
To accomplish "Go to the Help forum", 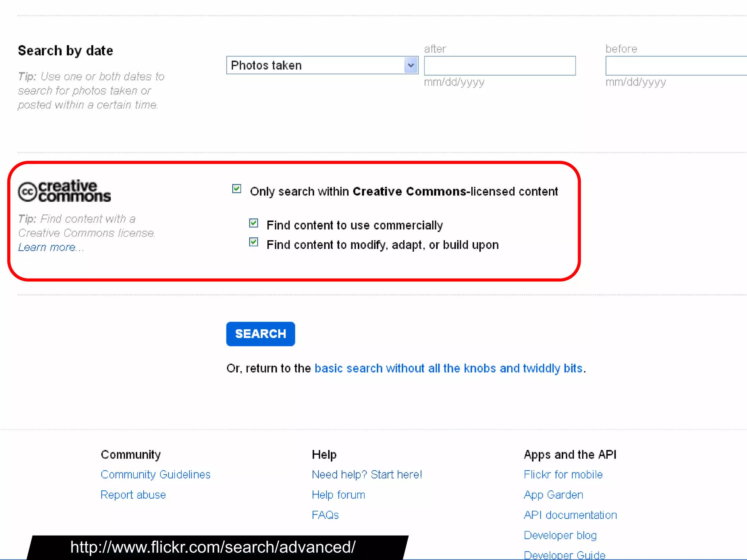I will point(338,495).
